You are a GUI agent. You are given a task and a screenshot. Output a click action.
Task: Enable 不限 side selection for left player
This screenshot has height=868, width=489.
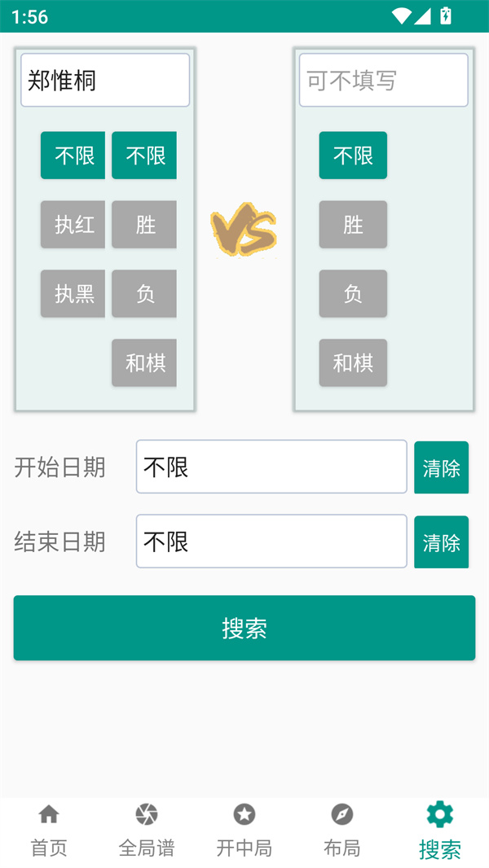[73, 156]
